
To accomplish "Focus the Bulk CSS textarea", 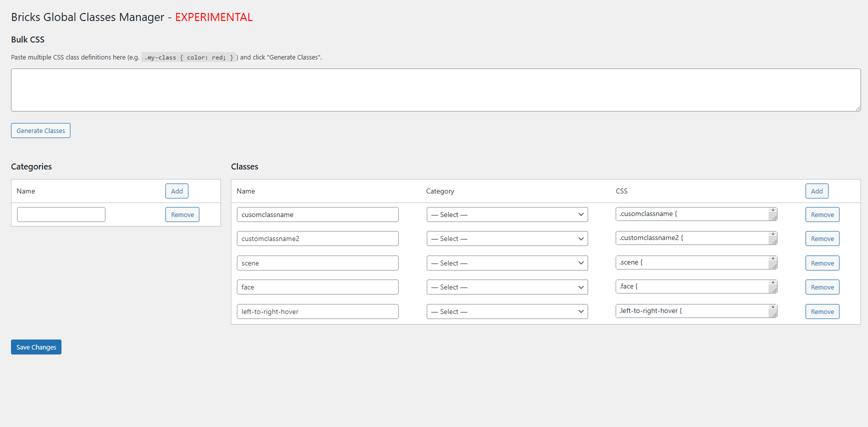I will [x=435, y=90].
